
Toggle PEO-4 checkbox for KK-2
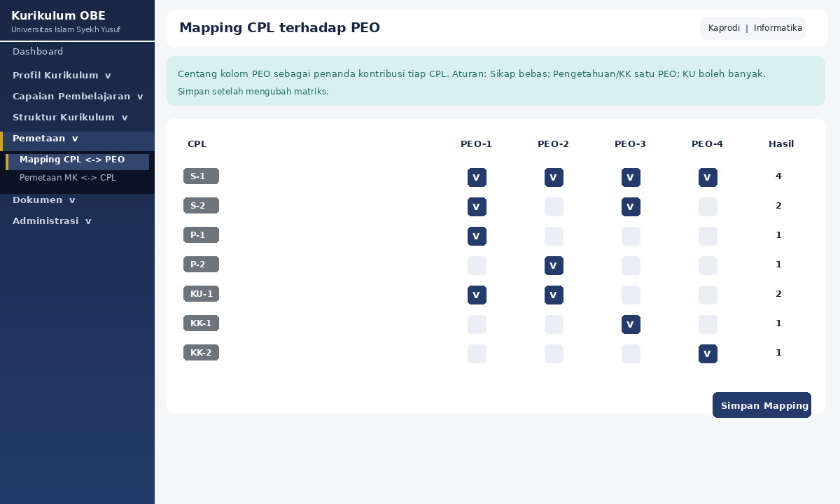click(x=708, y=353)
